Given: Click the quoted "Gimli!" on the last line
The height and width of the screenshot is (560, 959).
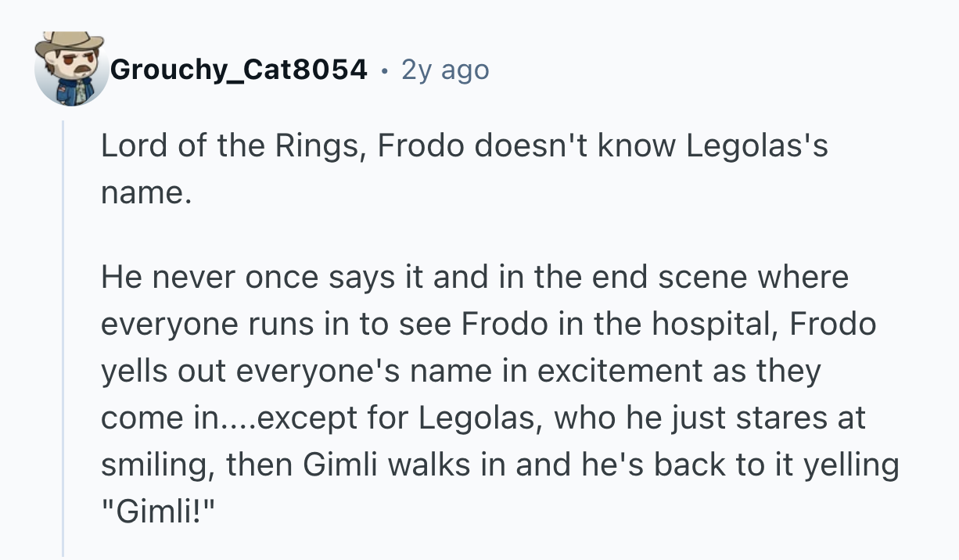Looking at the screenshot, I should tap(160, 511).
